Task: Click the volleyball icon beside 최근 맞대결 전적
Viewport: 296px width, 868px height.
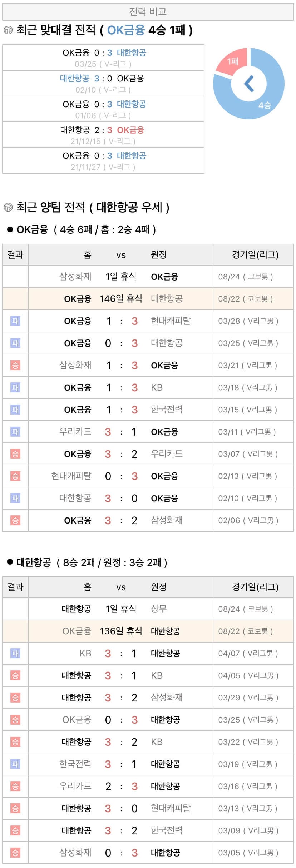Action: click(8, 30)
